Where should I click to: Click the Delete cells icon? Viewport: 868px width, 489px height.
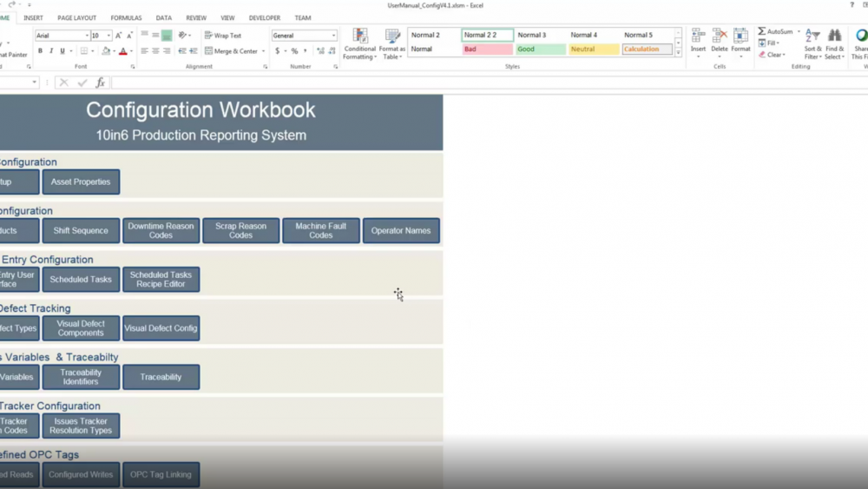[720, 37]
